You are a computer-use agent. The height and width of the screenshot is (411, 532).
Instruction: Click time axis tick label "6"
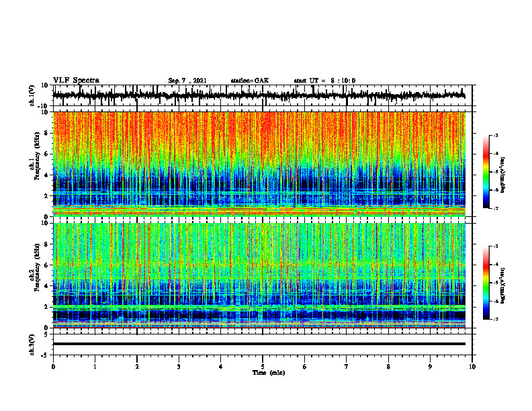click(x=305, y=366)
